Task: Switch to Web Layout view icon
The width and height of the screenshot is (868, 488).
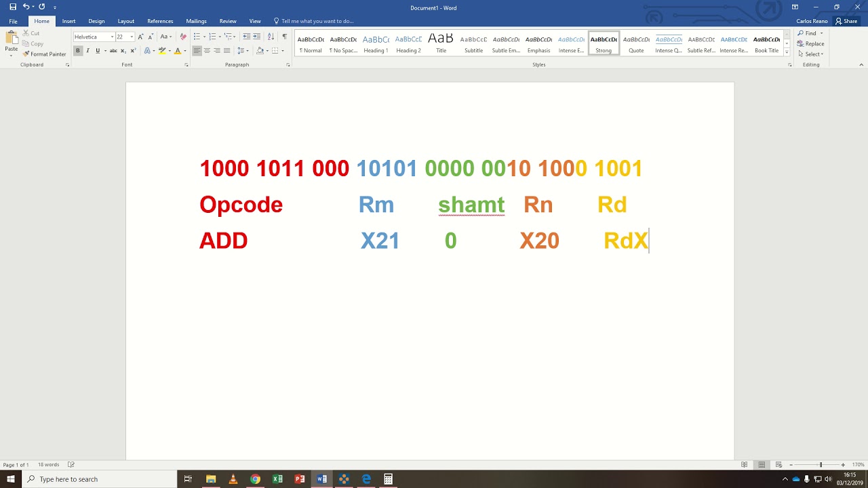Action: click(778, 465)
